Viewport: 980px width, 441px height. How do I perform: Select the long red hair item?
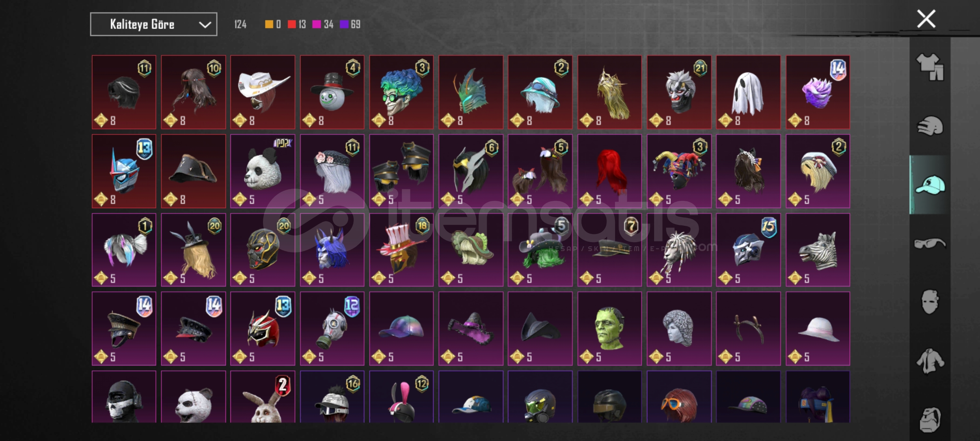coord(609,171)
